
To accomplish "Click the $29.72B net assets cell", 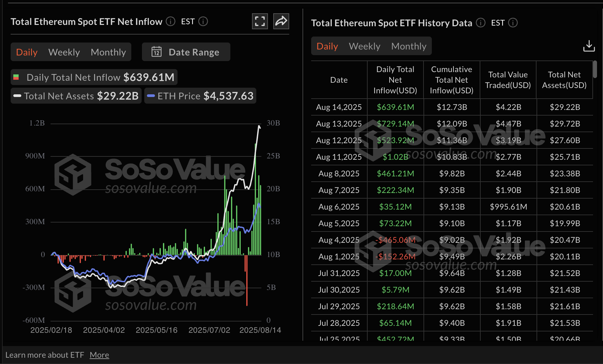I will tap(565, 124).
